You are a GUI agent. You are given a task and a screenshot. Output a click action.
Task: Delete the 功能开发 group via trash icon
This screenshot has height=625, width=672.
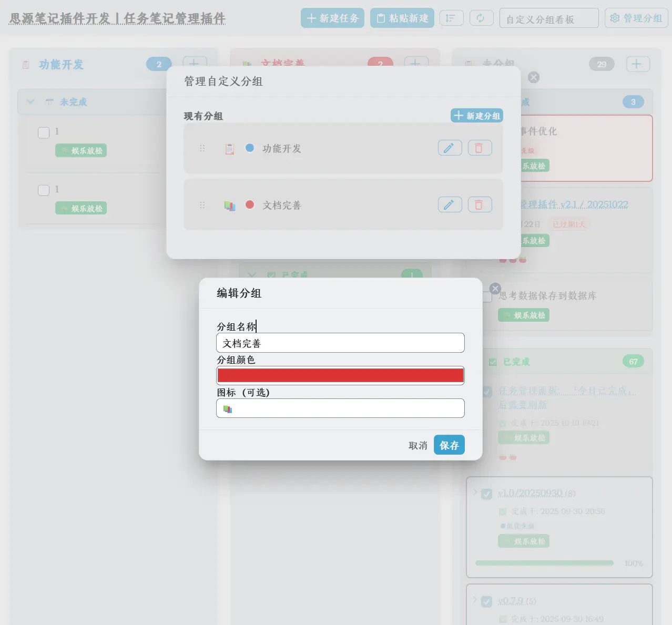coord(480,148)
